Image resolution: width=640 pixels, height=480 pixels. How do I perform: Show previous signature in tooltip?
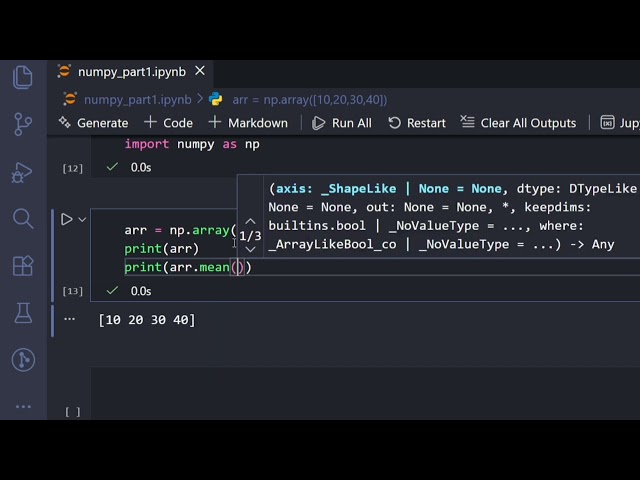click(x=250, y=221)
